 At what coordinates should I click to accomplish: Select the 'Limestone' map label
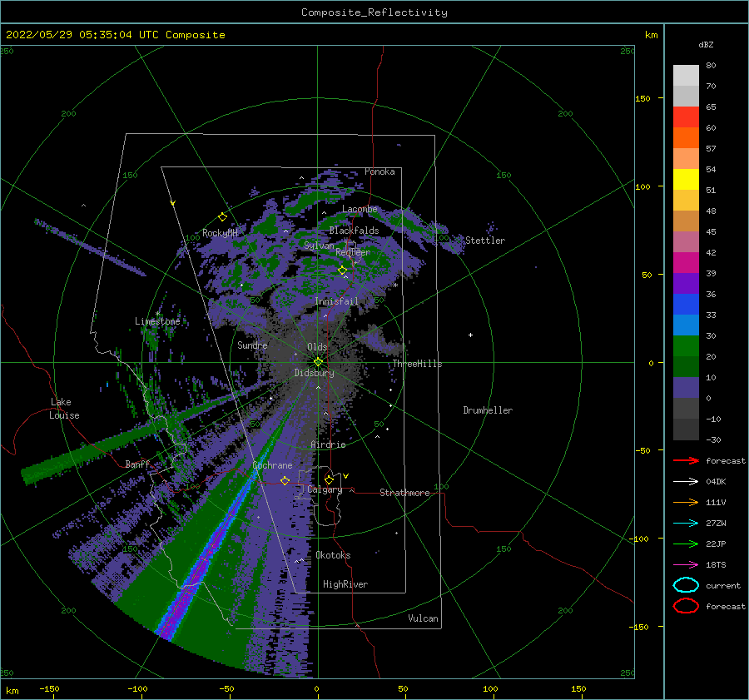157,321
